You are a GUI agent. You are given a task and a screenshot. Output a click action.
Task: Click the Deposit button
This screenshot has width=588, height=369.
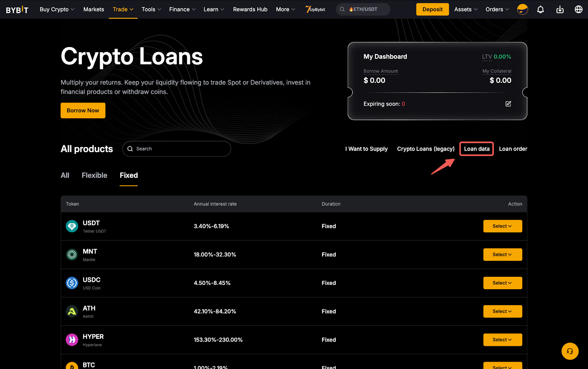432,10
